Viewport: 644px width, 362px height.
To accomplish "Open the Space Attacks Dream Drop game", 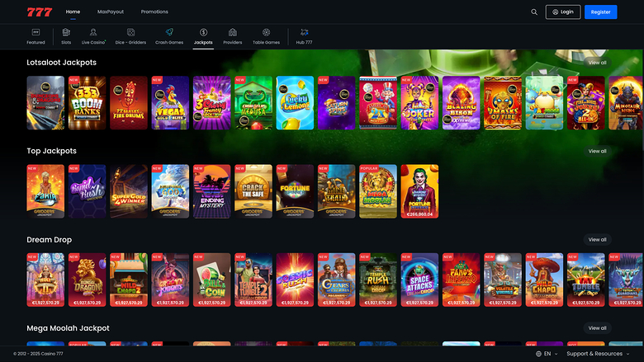I will point(419,280).
